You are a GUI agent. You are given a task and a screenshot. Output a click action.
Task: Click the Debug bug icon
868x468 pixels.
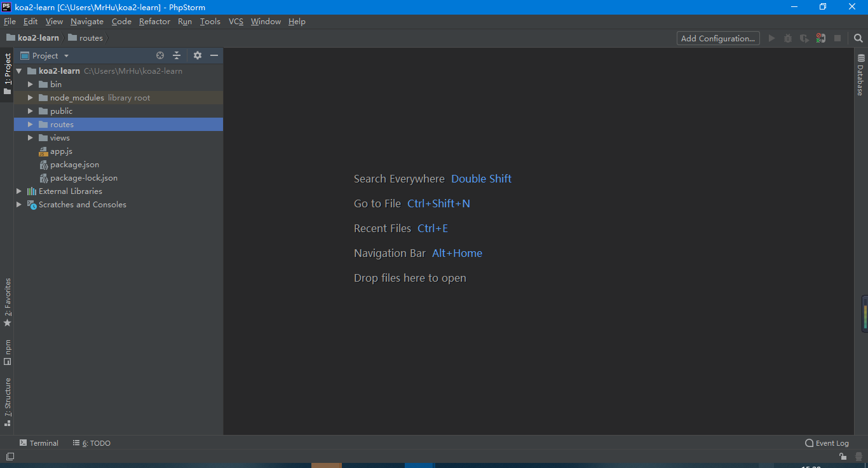click(788, 38)
